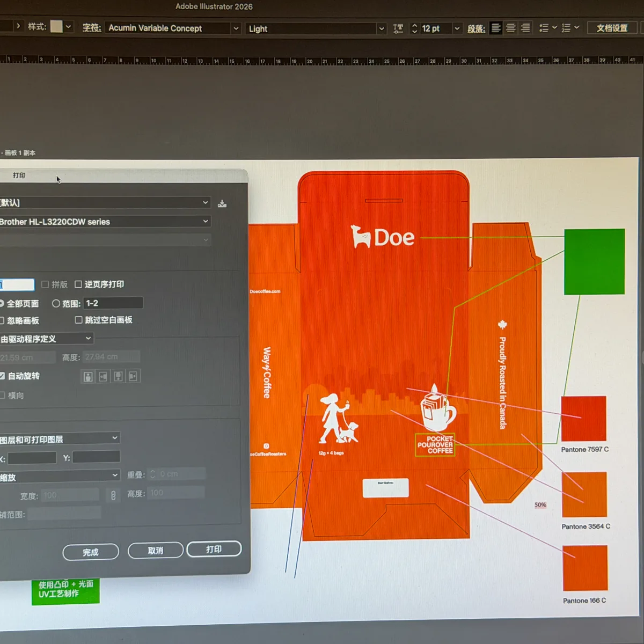This screenshot has width=644, height=644.
Task: Choose landscape right orientation icon
Action: 133,376
